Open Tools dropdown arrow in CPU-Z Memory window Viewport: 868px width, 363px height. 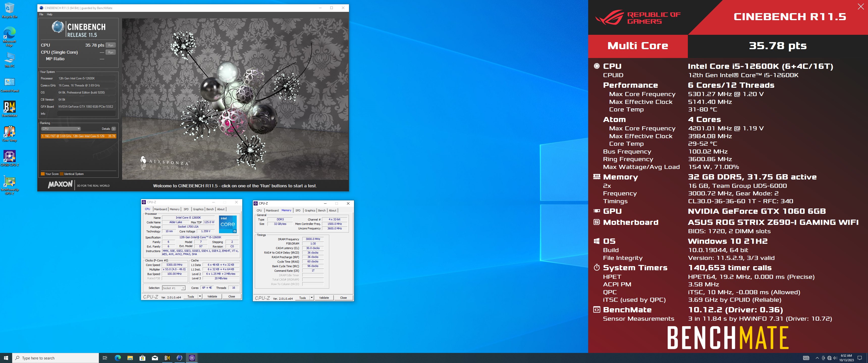(312, 298)
